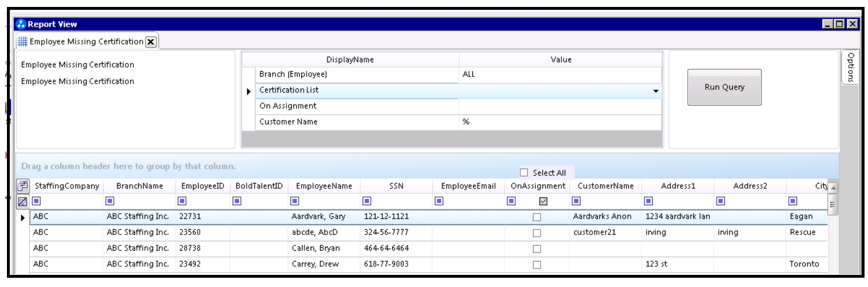Viewport: 868px width, 287px height.
Task: Click EmployeeID cell 23492
Action: coord(203,264)
